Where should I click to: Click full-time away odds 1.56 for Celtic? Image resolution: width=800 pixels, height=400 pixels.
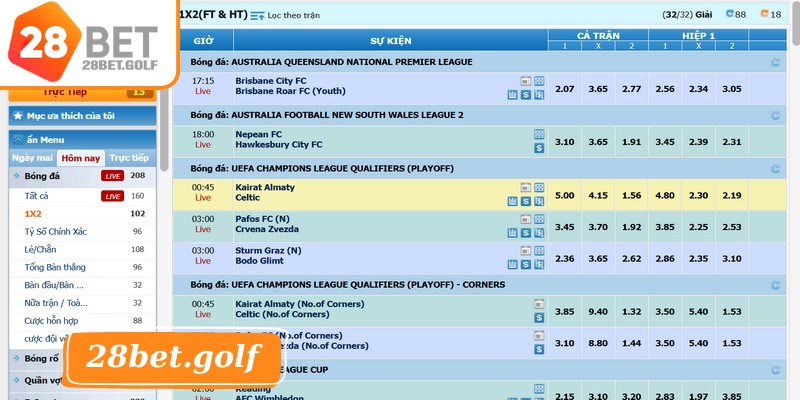point(632,195)
